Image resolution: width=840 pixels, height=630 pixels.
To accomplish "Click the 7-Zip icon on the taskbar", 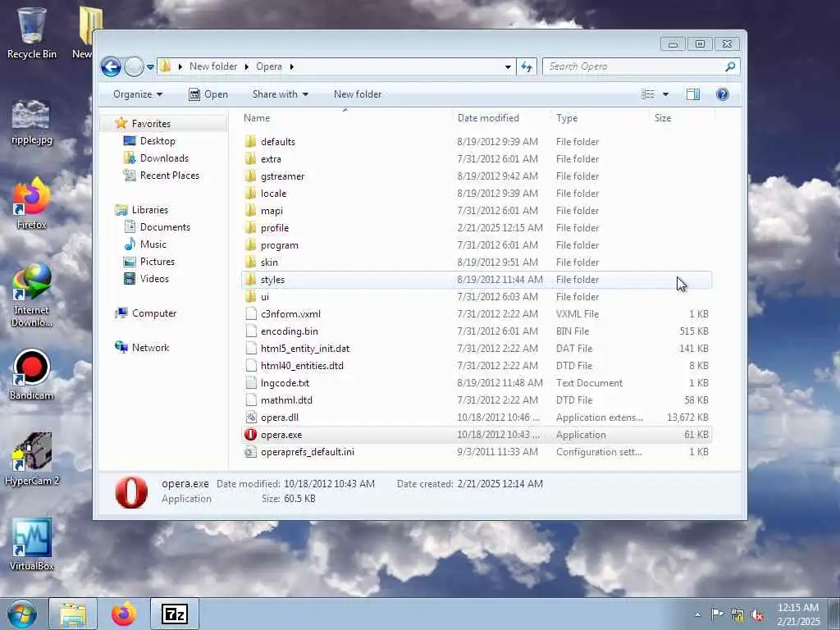I will coord(175,614).
